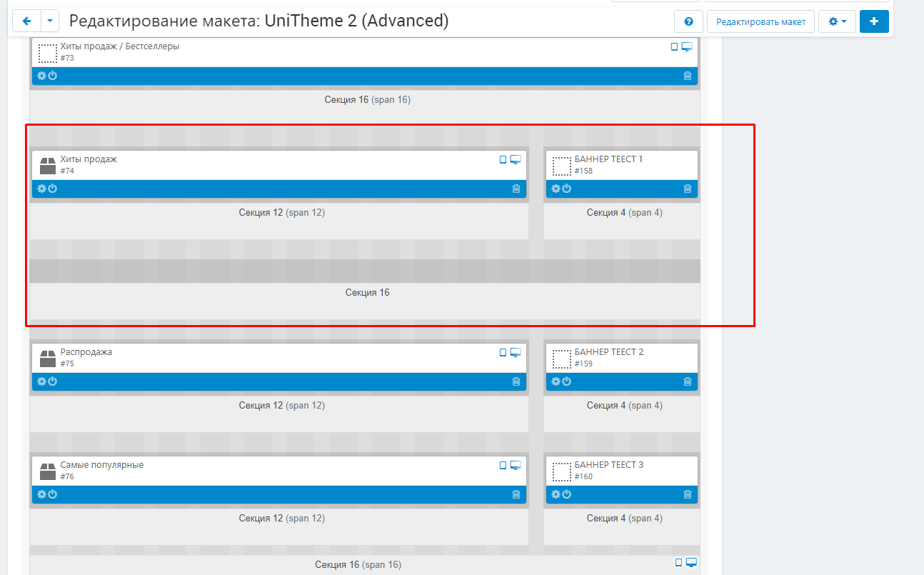Open settings gear for БАННЕР ТЕЕСТ 3

pos(556,494)
